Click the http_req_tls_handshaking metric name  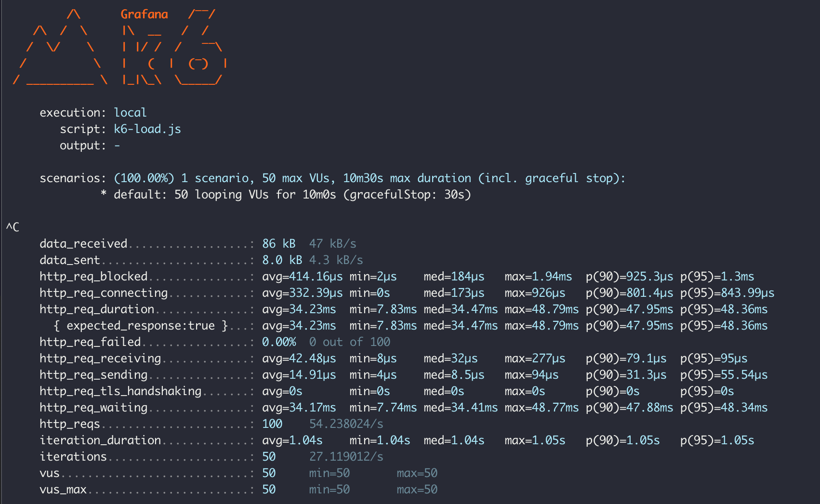120,391
